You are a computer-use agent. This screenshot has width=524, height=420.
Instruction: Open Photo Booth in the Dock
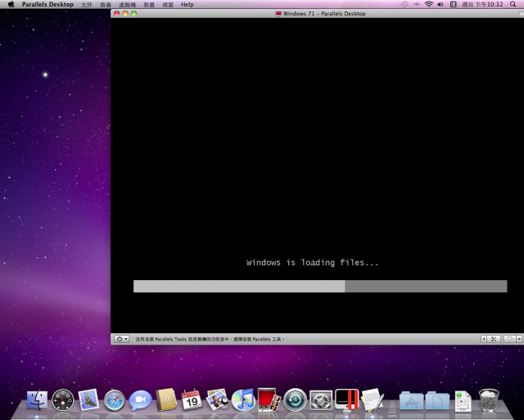(269, 400)
